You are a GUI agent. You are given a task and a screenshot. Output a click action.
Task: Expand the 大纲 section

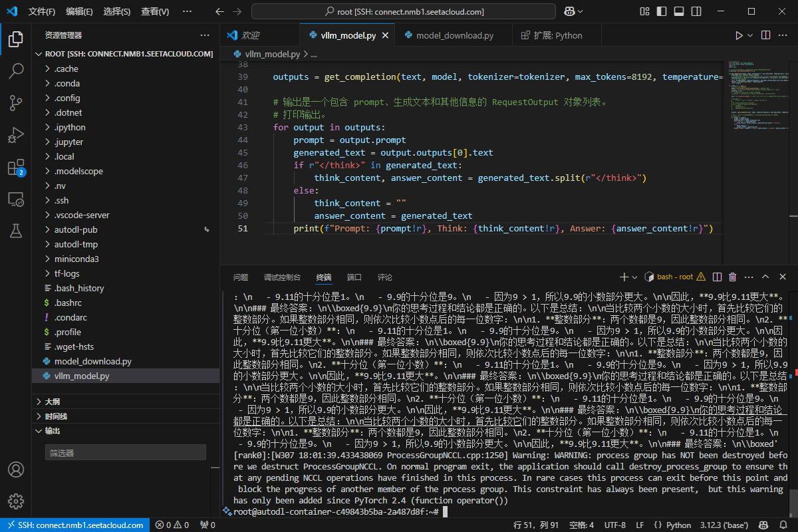tap(126, 402)
